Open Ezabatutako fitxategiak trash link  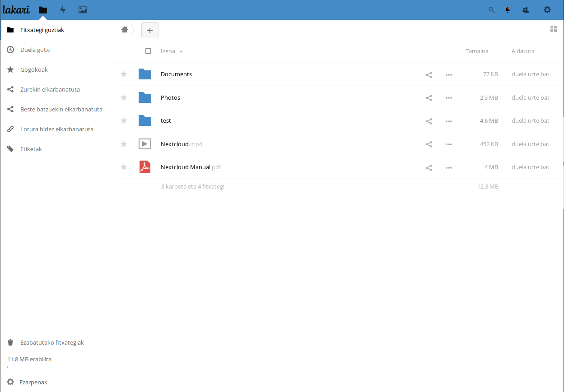coord(52,343)
